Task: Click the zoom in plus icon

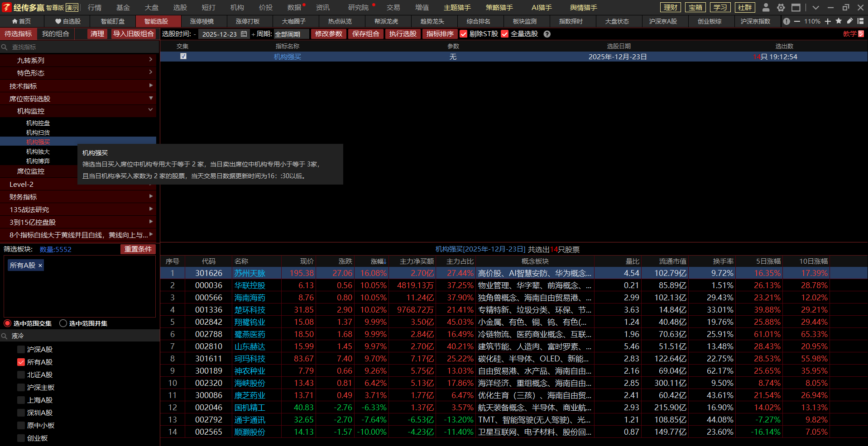Action: click(828, 21)
